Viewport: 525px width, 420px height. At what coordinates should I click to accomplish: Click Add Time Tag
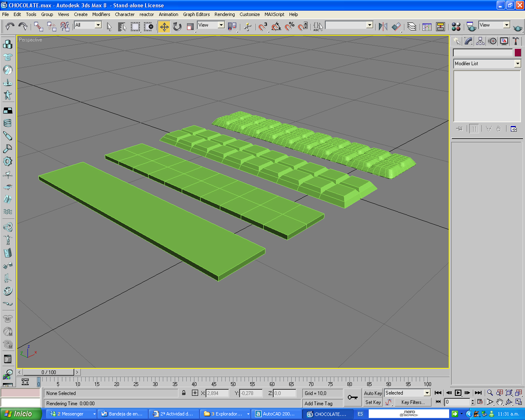(319, 404)
